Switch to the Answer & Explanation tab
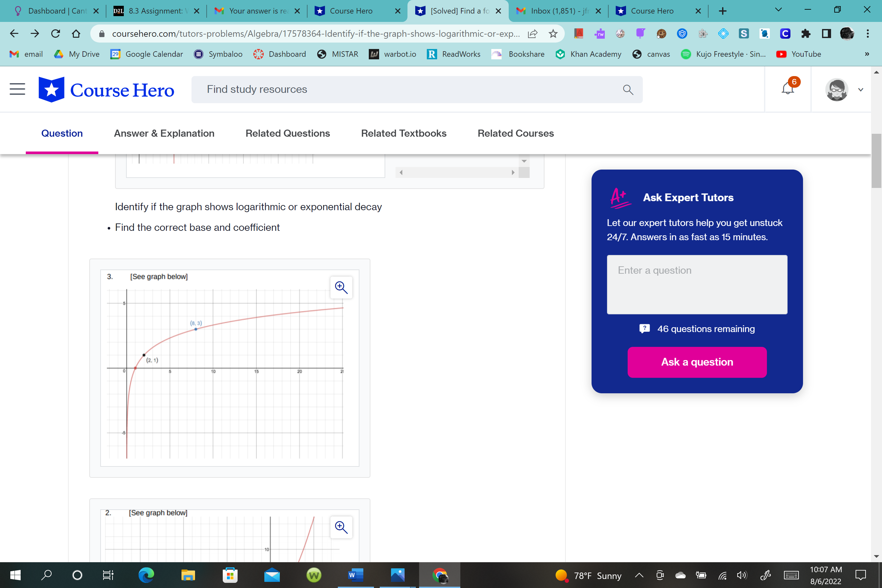The height and width of the screenshot is (588, 882). coord(164,133)
